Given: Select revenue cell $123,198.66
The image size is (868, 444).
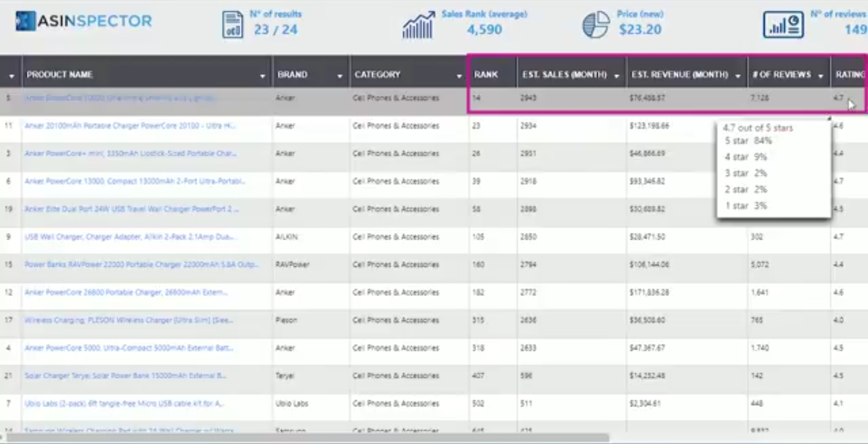Looking at the screenshot, I should [649, 126].
